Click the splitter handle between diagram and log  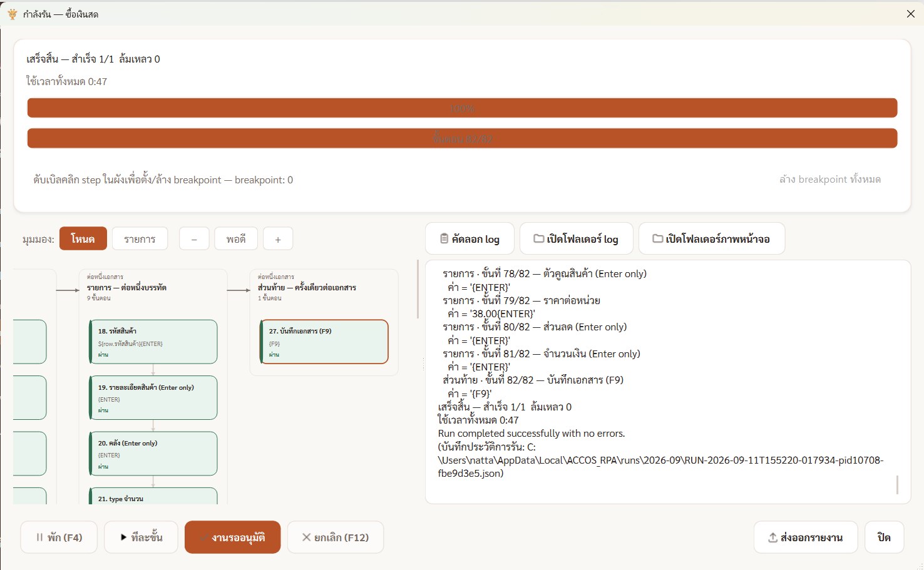[423, 364]
